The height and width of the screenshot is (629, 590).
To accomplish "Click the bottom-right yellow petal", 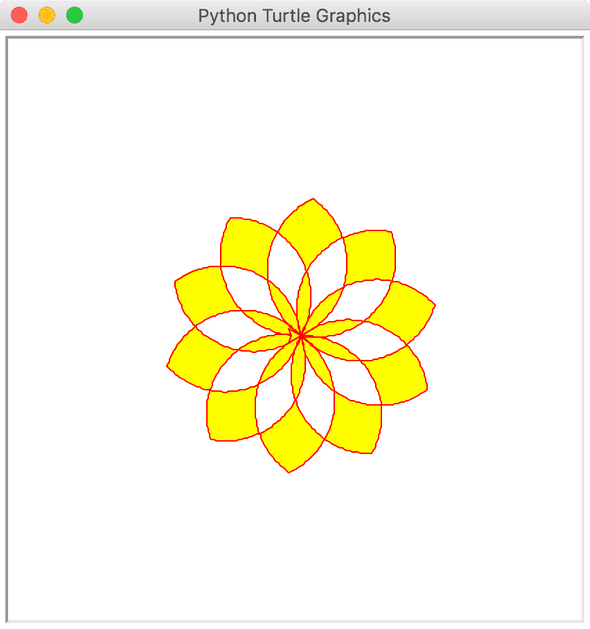I will pyautogui.click(x=355, y=425).
